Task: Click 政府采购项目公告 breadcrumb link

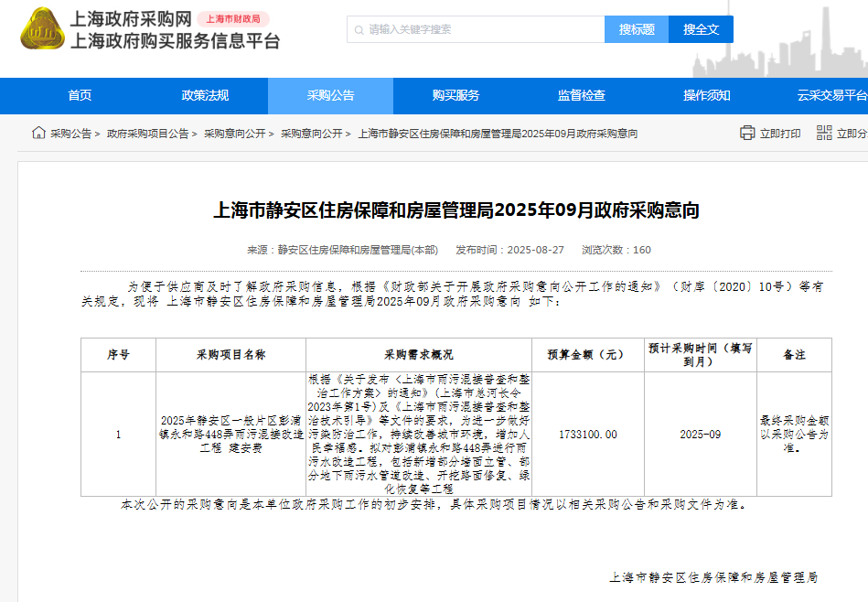Action: click(x=147, y=134)
